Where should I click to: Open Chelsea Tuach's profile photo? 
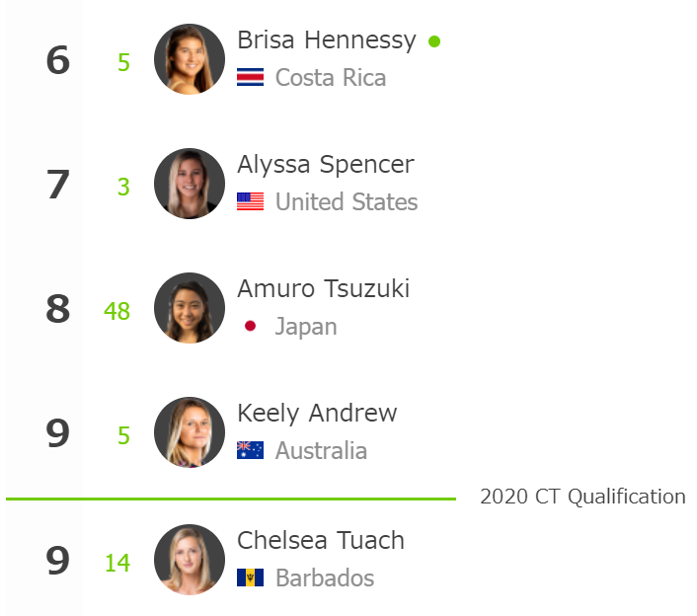(190, 560)
